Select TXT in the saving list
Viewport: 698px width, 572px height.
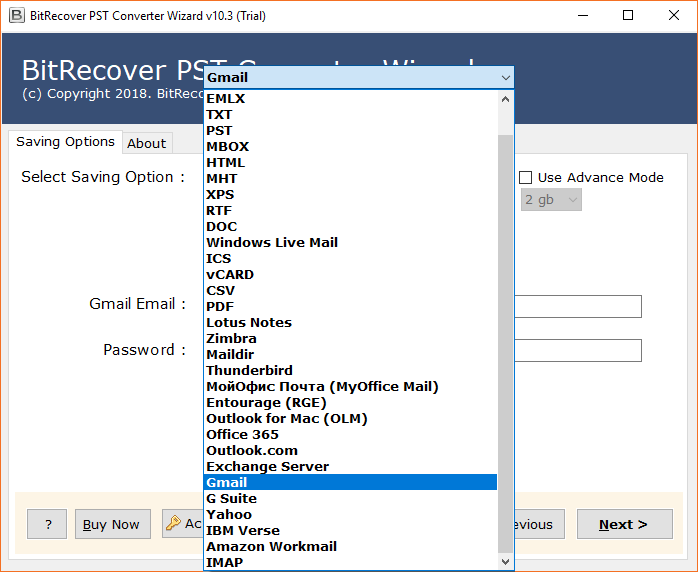pyautogui.click(x=350, y=114)
